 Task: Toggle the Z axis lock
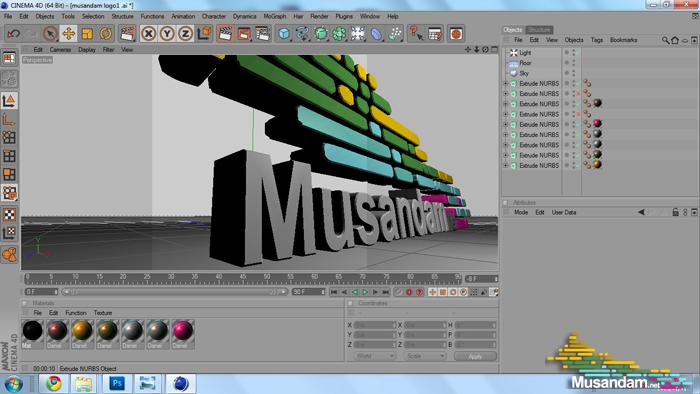(185, 33)
